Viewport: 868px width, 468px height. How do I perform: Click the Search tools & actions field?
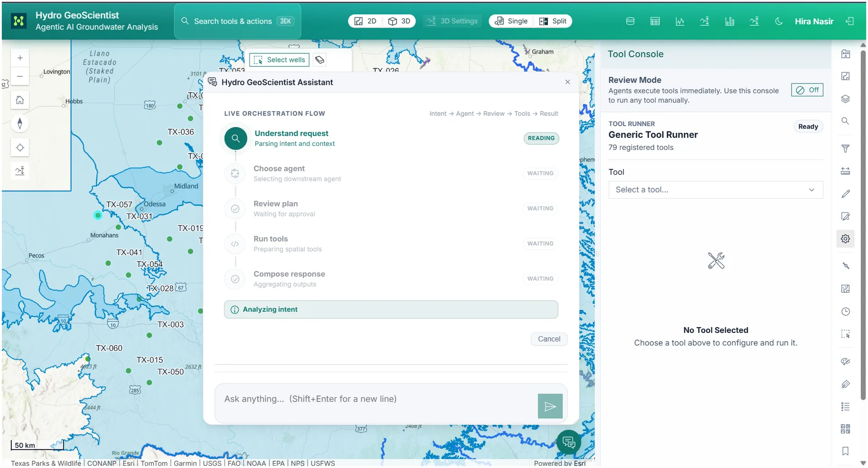point(238,21)
